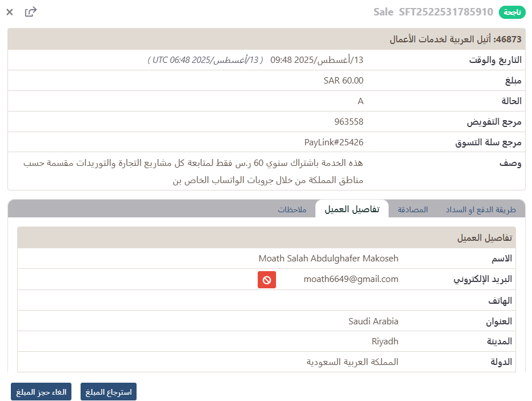Open the طريقة الدفع او السداد tab

480,210
